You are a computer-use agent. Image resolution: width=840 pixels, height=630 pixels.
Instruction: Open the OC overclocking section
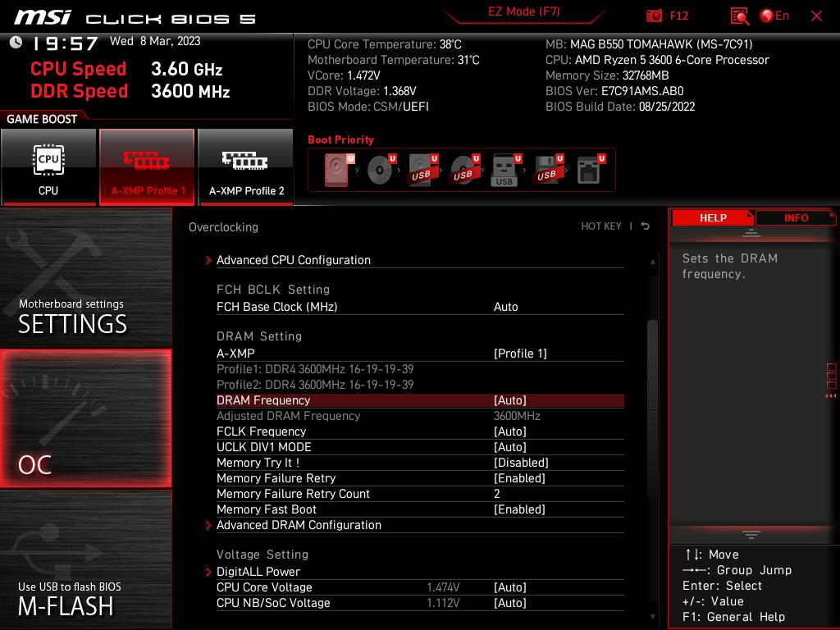[x=85, y=419]
